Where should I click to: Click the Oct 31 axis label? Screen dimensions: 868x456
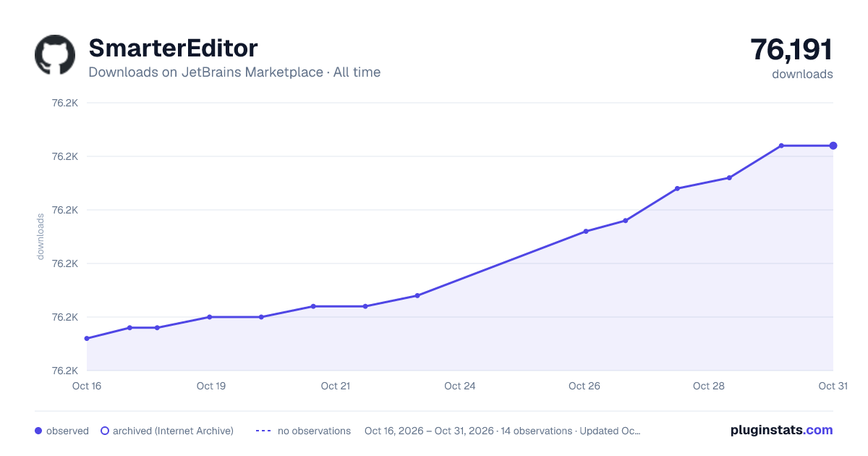[833, 386]
